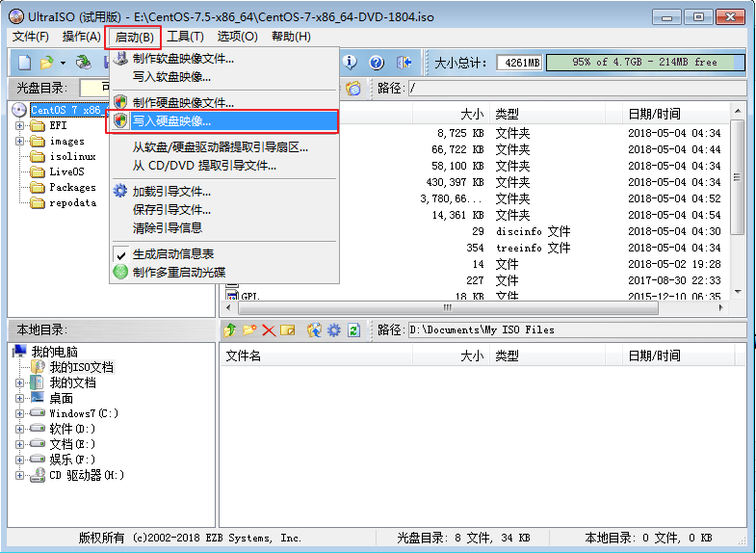Click the New ISO file toolbar icon
756x553 pixels.
tap(24, 63)
